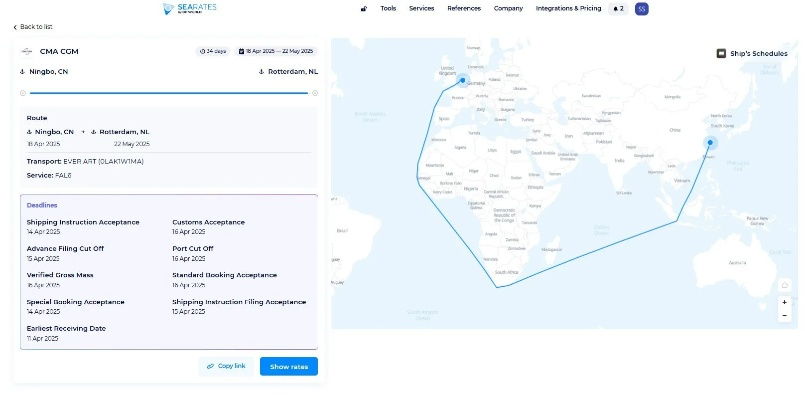Image resolution: width=805 pixels, height=400 pixels.
Task: Click the 18 Apr 2025 departure date in Route
Action: (43, 144)
